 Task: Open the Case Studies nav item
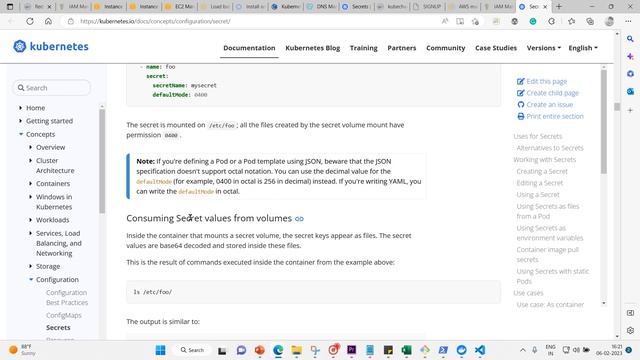[x=496, y=48]
